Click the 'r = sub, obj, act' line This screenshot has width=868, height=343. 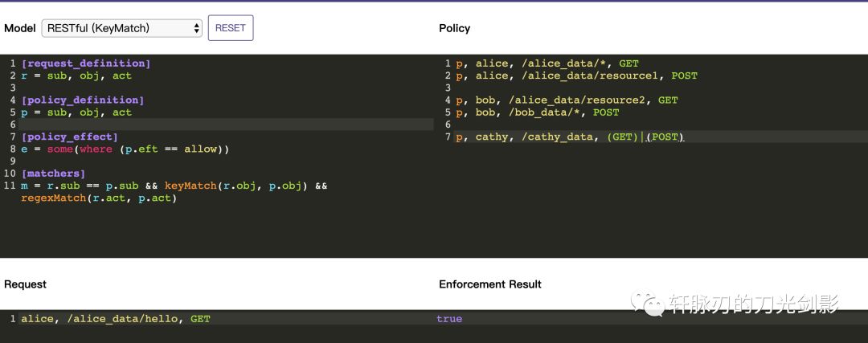[76, 76]
